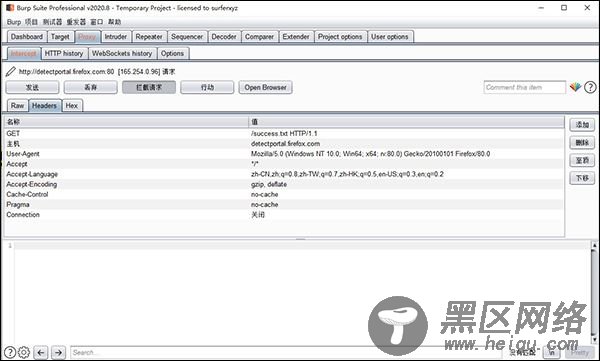Click the Search field at the bottom

(x=285, y=352)
